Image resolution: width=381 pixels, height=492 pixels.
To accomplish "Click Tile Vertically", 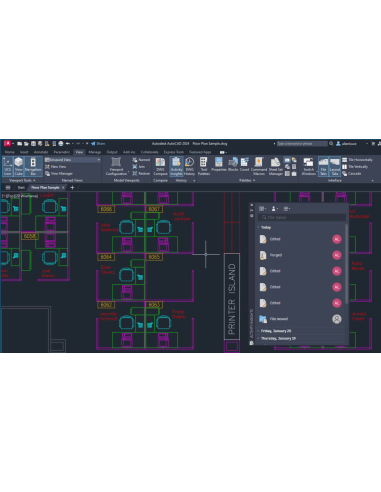I will [355, 167].
